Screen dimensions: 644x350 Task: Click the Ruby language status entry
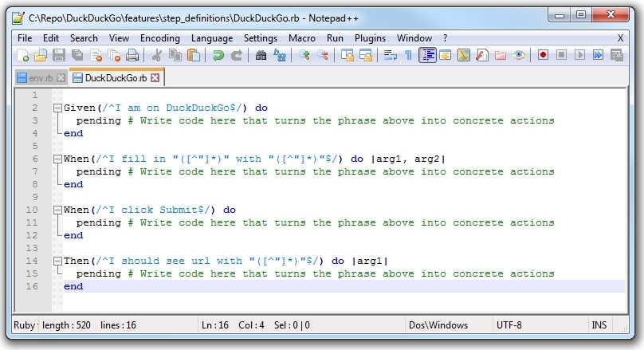tap(24, 325)
